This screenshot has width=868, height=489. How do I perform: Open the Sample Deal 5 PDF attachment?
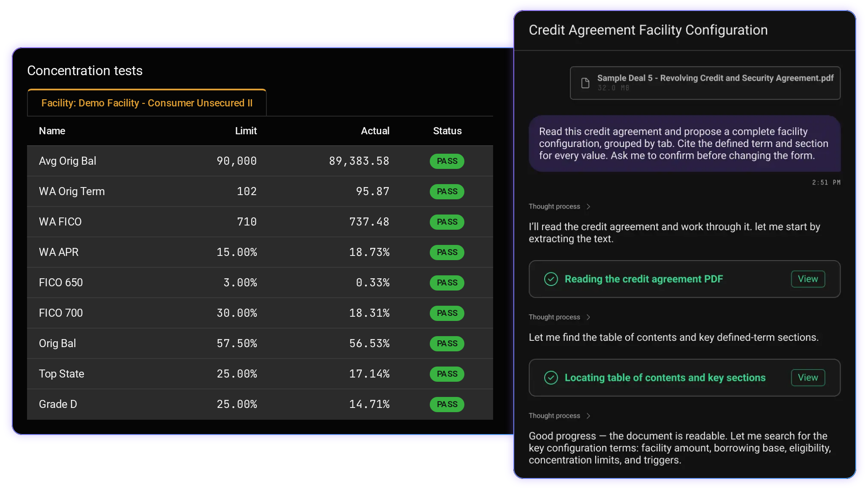(x=705, y=83)
